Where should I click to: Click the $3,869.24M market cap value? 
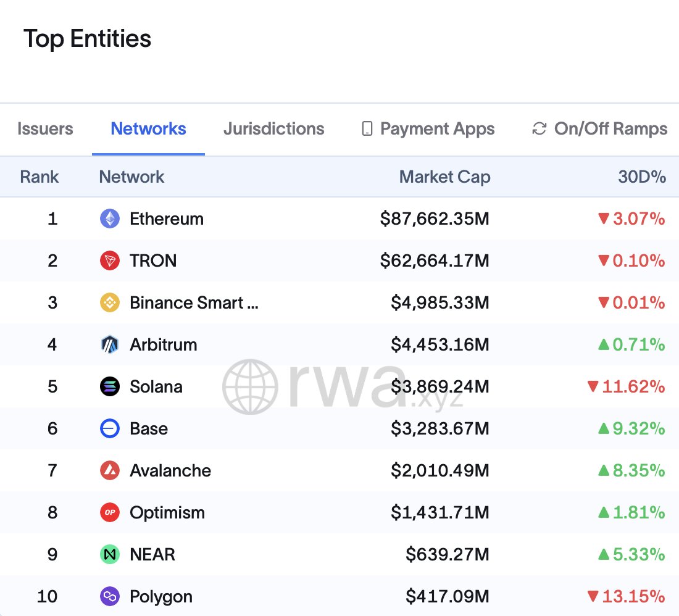[x=440, y=386]
